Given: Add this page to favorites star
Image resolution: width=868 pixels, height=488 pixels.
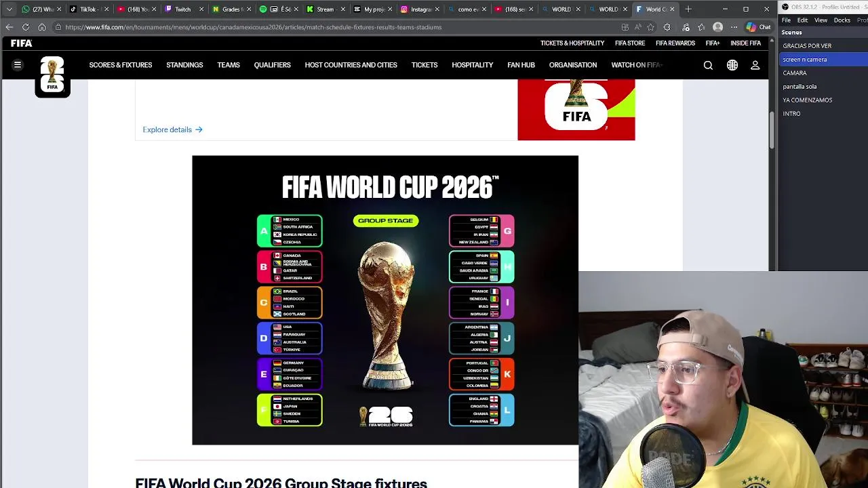Looking at the screenshot, I should click(x=650, y=27).
